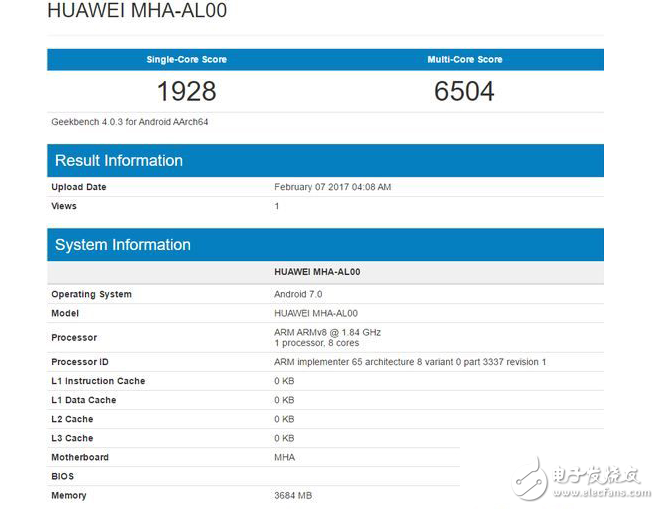
Task: Select the Processor row label
Action: (x=74, y=338)
